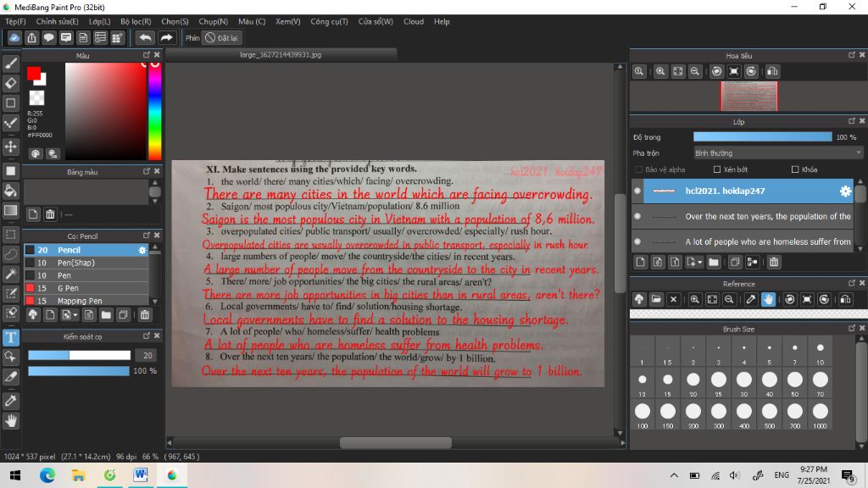868x488 pixels.
Task: Expand the add-brush dropdown in brush panel
Action: 75,315
